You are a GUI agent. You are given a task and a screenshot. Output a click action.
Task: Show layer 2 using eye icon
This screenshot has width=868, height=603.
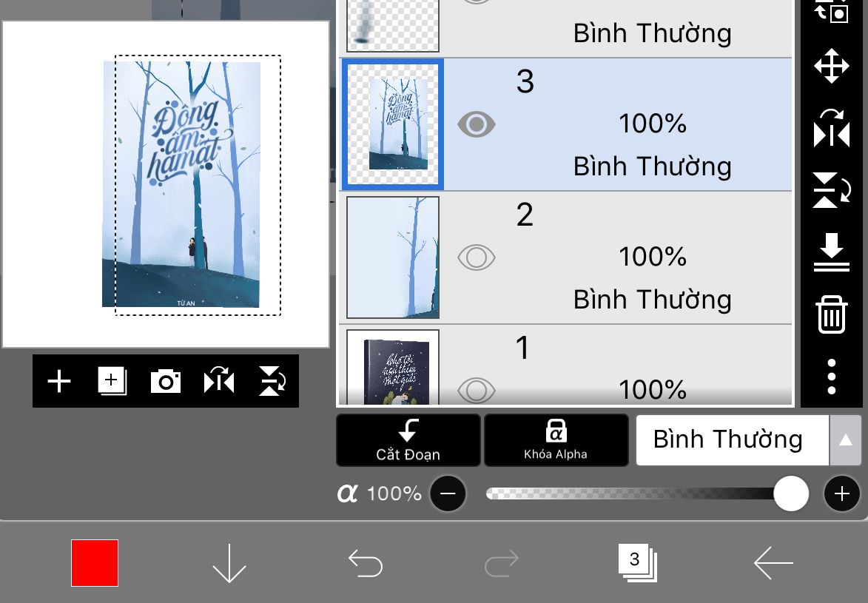476,257
